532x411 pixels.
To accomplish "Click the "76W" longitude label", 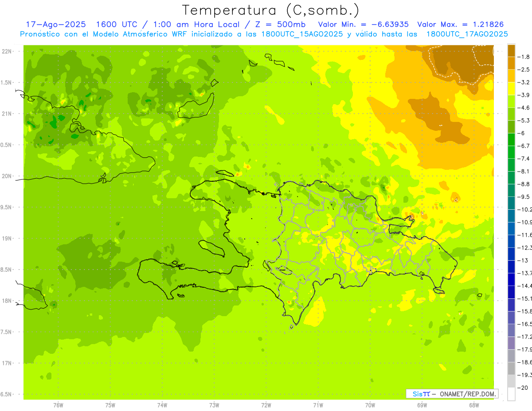I will (x=58, y=405).
